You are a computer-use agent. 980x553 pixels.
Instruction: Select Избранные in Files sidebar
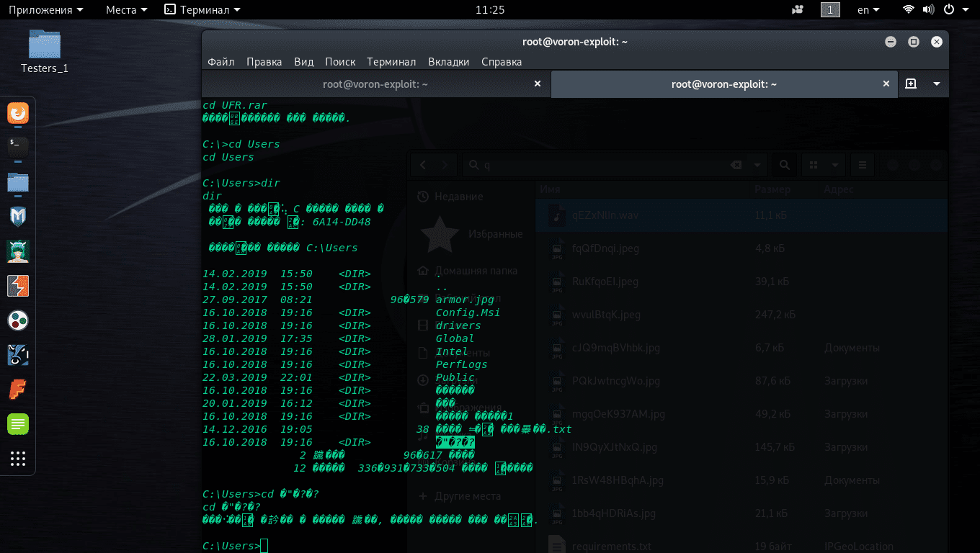point(471,234)
